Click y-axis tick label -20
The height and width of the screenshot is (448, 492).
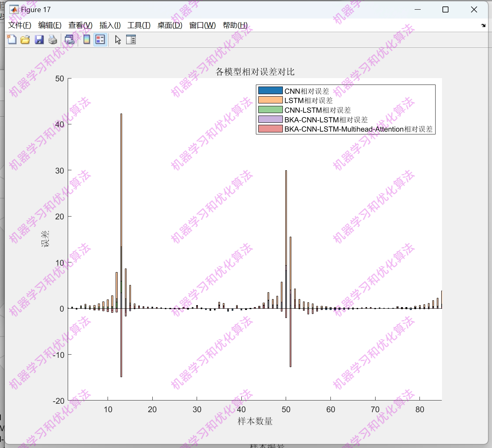(58, 401)
